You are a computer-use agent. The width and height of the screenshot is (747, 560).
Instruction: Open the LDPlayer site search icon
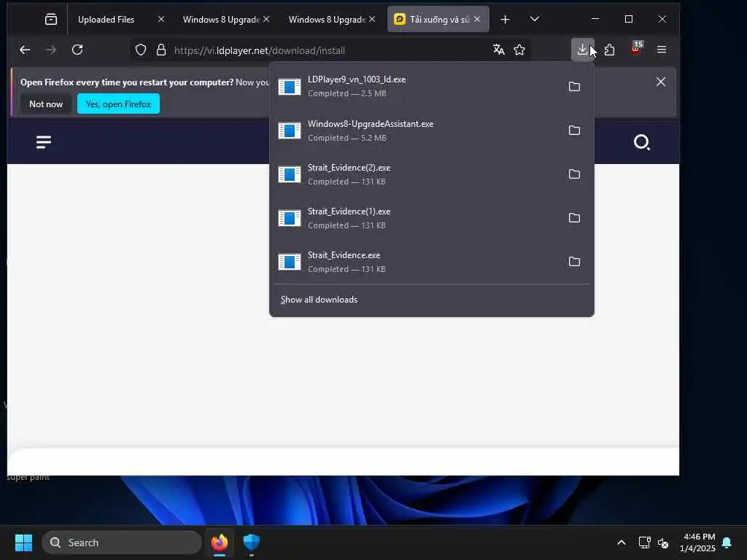click(x=642, y=142)
